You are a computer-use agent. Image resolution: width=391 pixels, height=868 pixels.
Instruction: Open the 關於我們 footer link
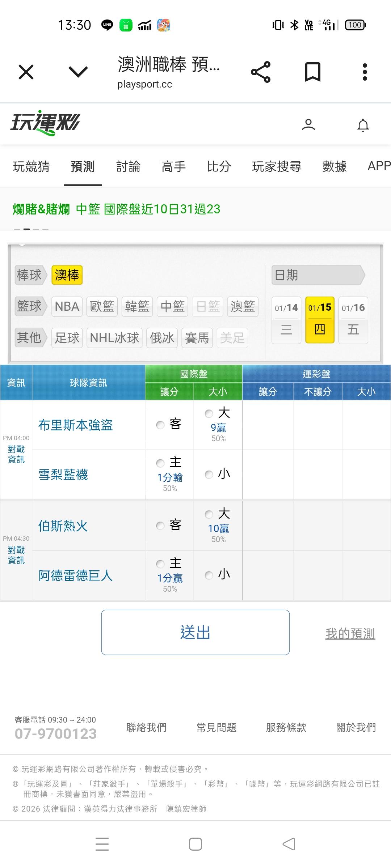click(356, 727)
